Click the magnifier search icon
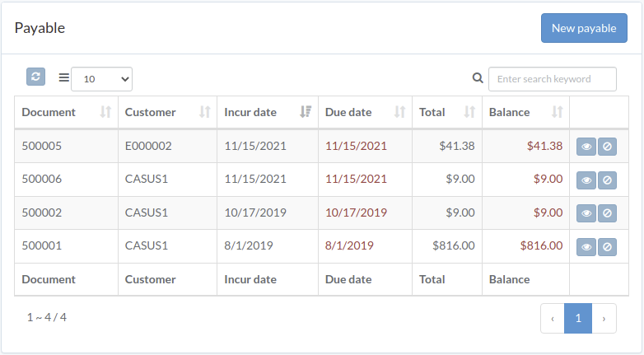 click(478, 77)
